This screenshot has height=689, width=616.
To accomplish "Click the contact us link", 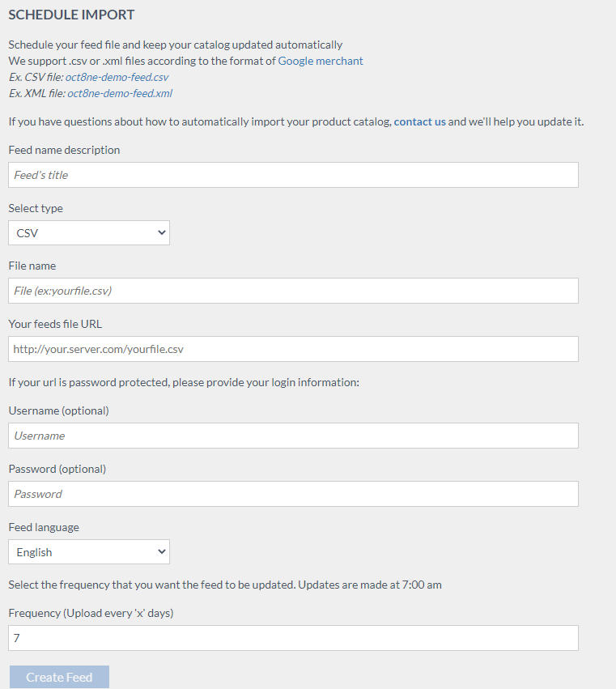I will (419, 121).
